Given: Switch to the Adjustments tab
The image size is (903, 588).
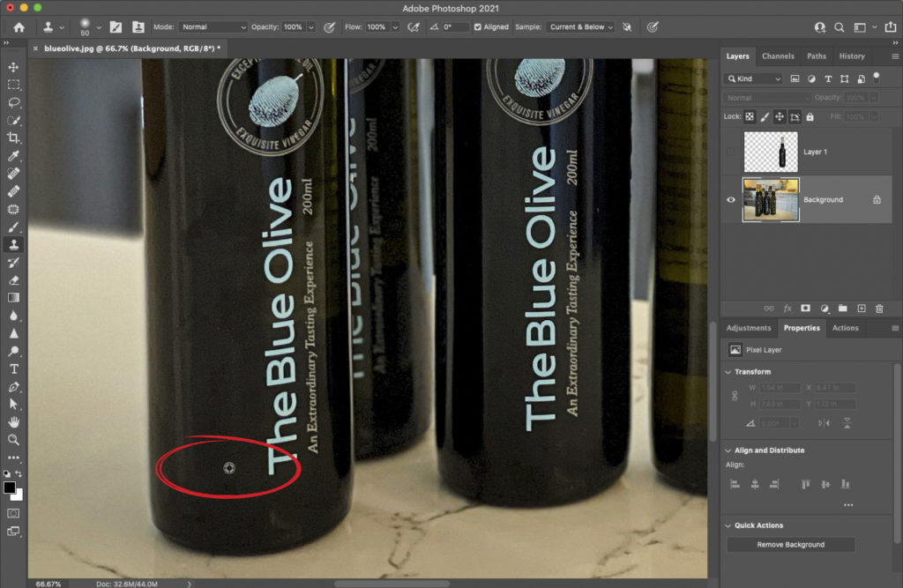Looking at the screenshot, I should pyautogui.click(x=748, y=328).
